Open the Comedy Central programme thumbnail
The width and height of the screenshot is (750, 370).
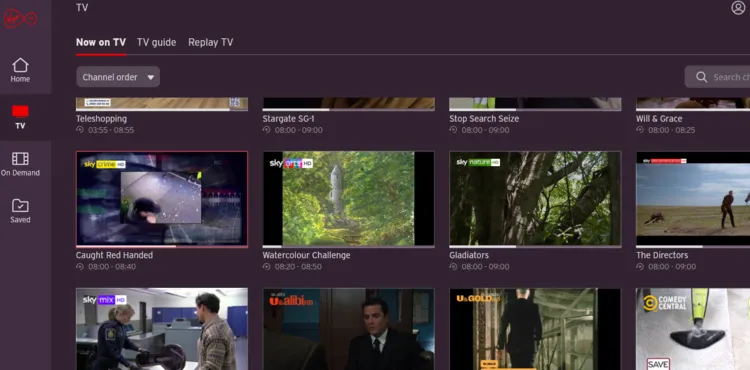pos(693,329)
